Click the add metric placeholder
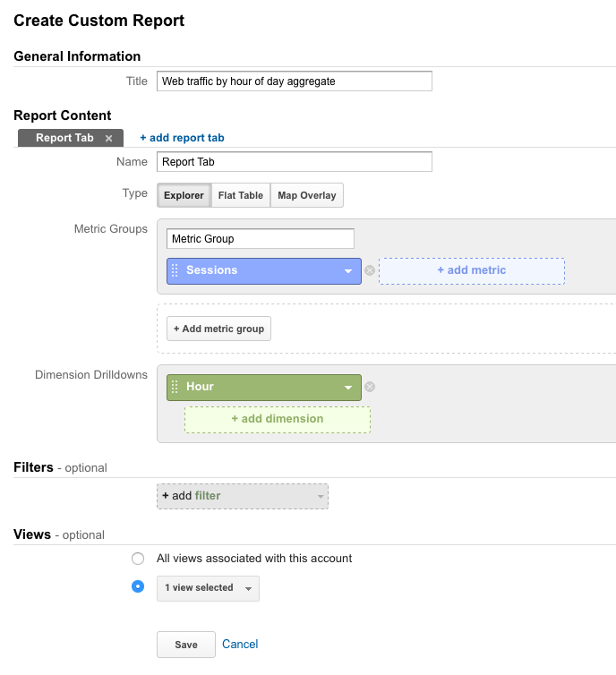The height and width of the screenshot is (675, 616). (472, 270)
